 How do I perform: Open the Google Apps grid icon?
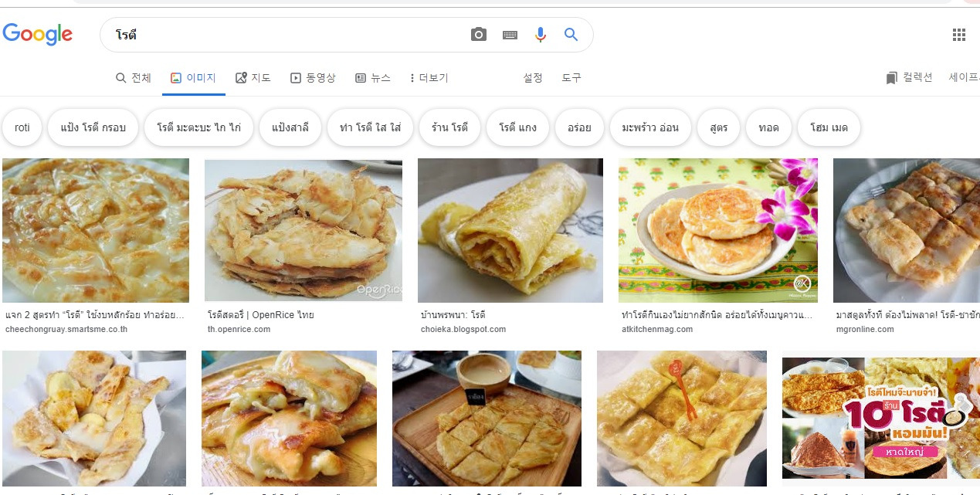[959, 34]
